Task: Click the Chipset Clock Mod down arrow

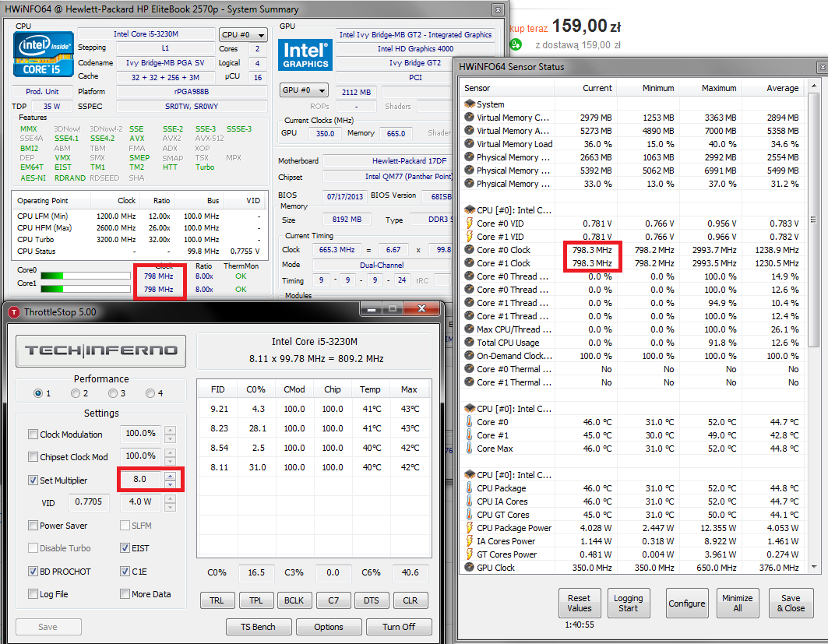Action: click(x=170, y=461)
